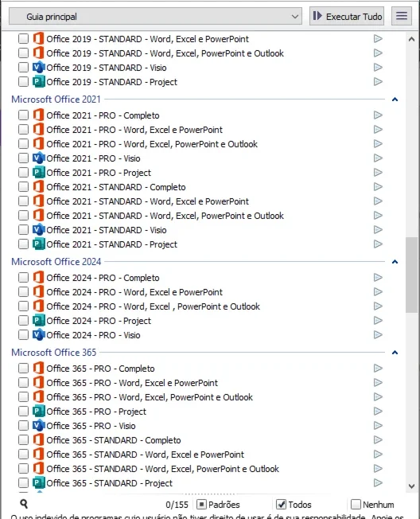Screen dimensions: 420x519
Task: Run Office 365 PRO Project play arrow
Action: [378, 412]
